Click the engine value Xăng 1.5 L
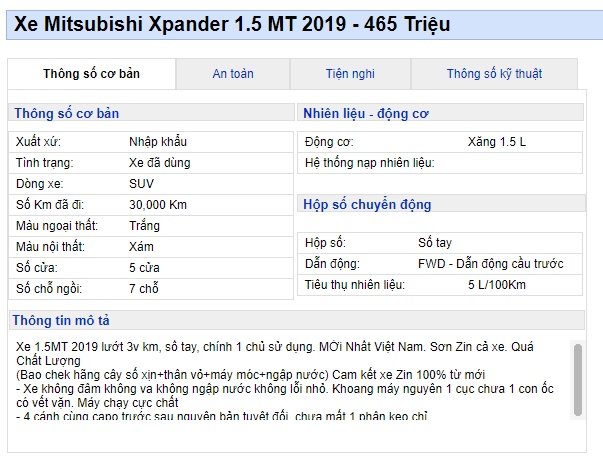603x458 pixels. point(496,142)
